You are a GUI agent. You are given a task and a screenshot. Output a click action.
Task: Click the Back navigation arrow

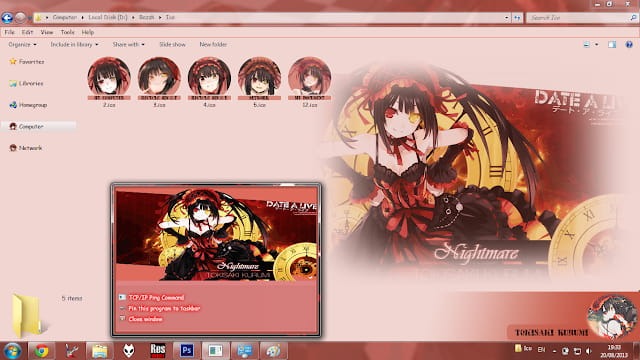click(7, 18)
